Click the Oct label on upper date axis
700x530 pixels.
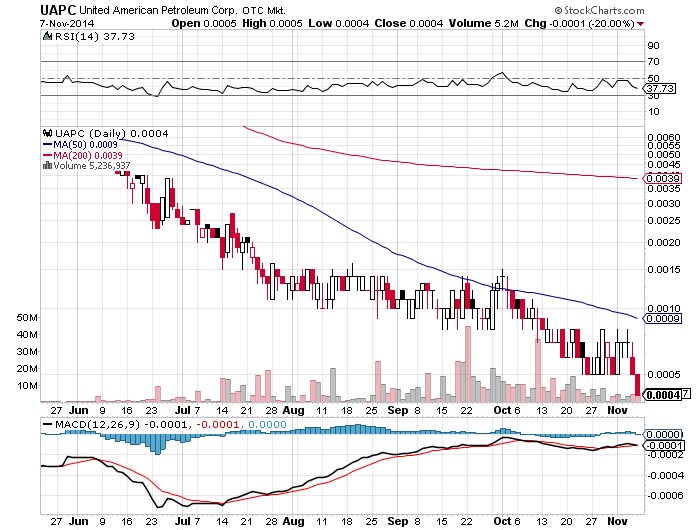coord(502,410)
